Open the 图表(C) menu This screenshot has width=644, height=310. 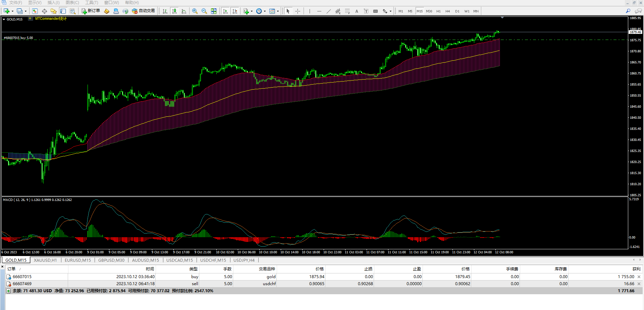(72, 3)
